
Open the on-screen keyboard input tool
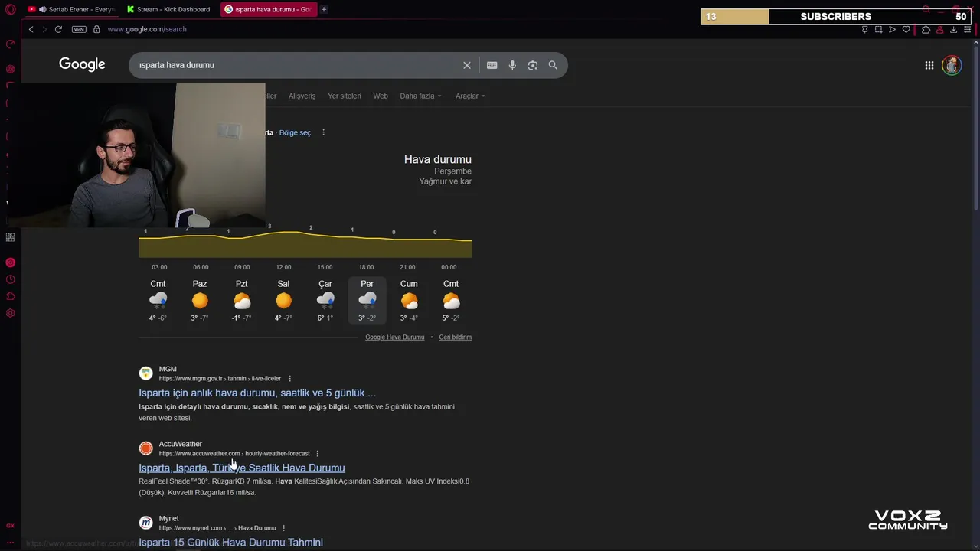pyautogui.click(x=492, y=65)
